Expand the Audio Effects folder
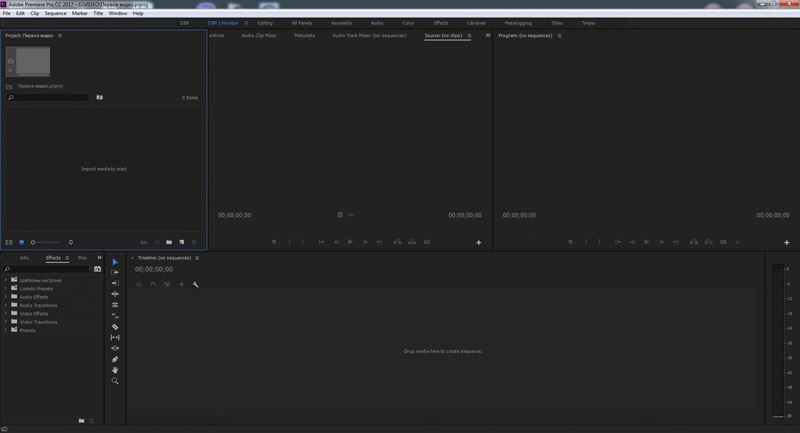 [6, 297]
